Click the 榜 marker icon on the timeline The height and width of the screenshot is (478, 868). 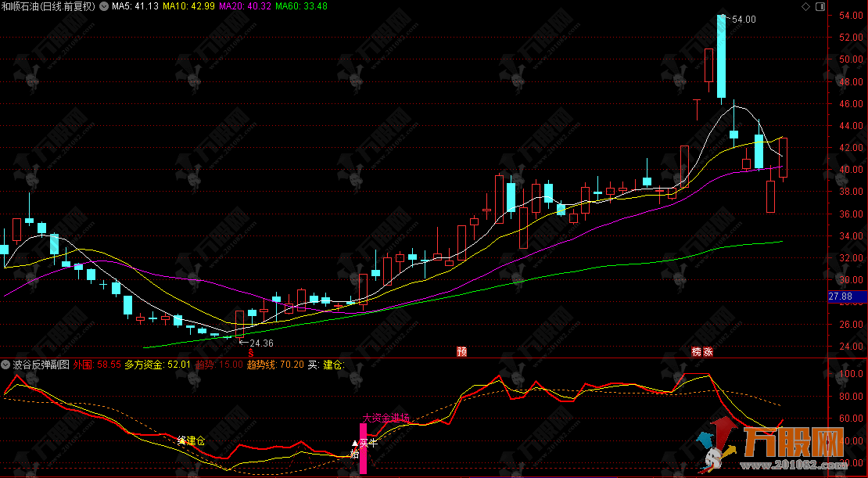[696, 352]
